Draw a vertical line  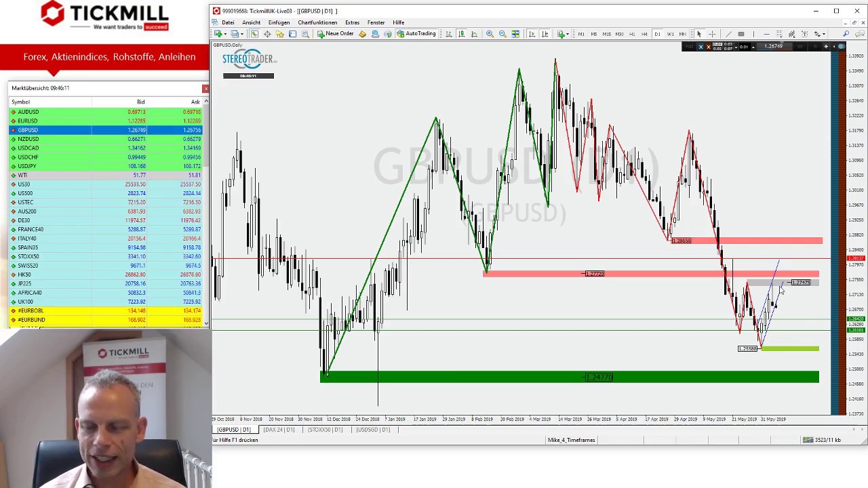(753, 34)
